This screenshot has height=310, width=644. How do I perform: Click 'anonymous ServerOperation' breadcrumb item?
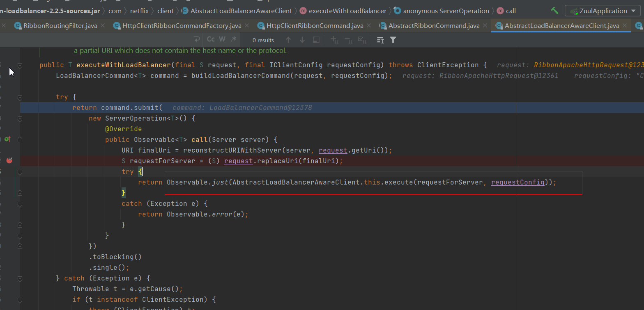click(x=442, y=11)
